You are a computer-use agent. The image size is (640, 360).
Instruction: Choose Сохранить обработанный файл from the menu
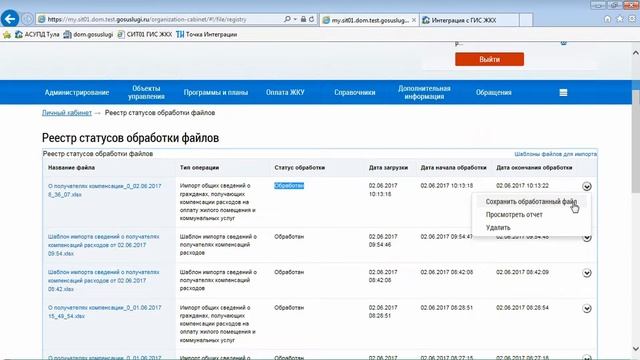coord(531,202)
